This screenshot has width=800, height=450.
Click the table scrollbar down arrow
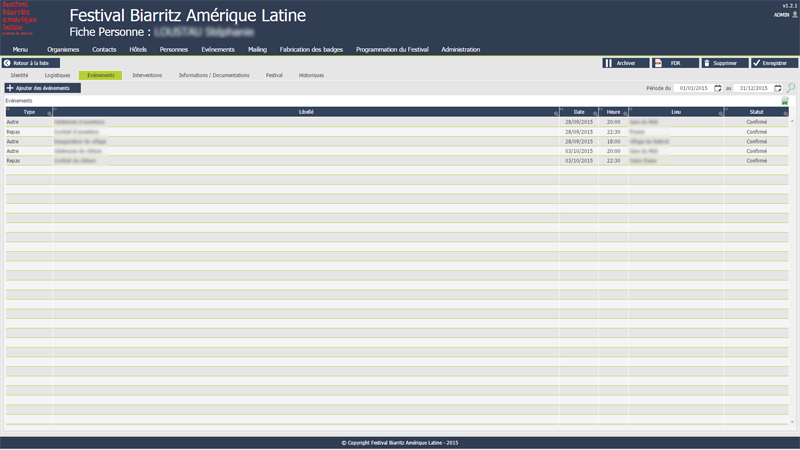pos(792,422)
